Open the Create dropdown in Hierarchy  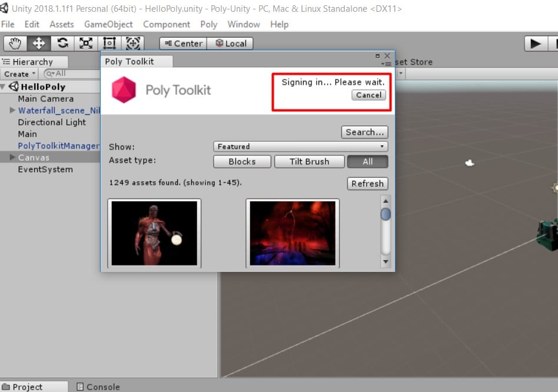tap(20, 74)
